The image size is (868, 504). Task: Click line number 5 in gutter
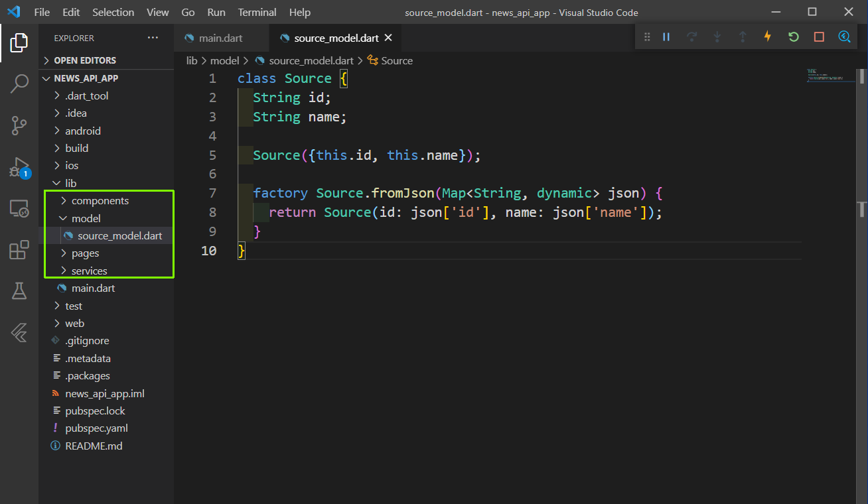212,155
